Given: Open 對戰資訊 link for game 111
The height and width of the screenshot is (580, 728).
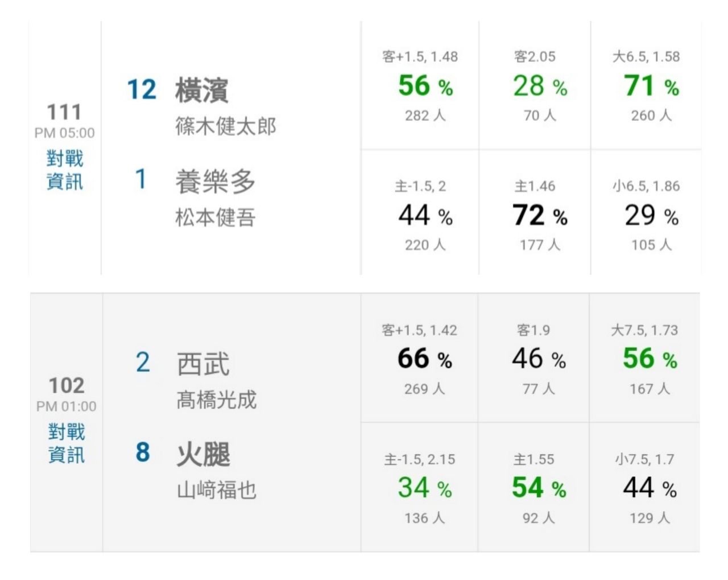Looking at the screenshot, I should [x=65, y=170].
